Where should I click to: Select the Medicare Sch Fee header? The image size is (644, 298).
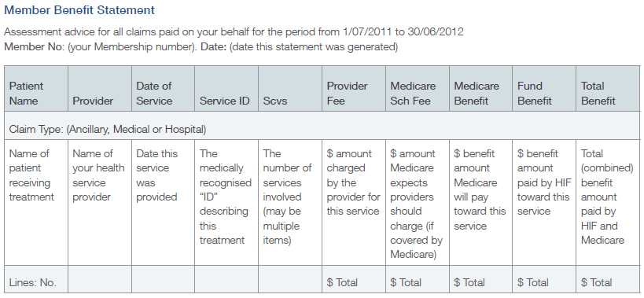point(418,89)
